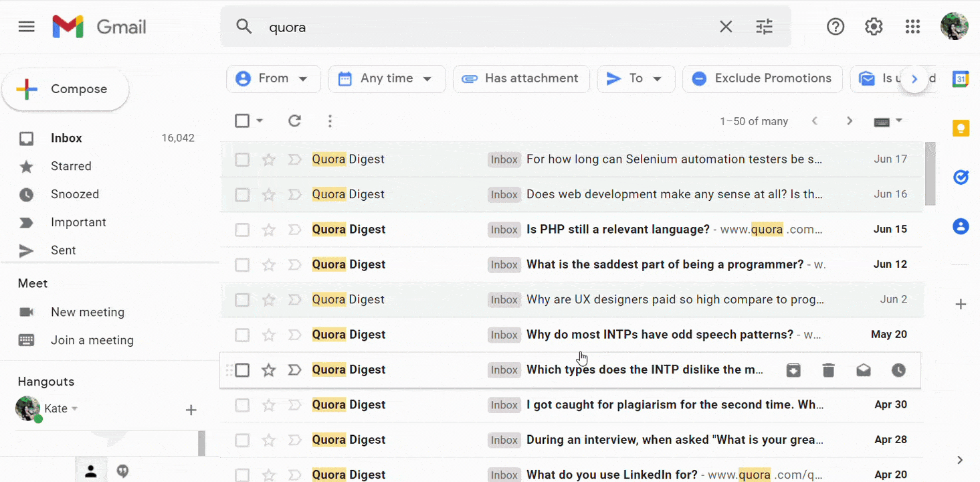Open the Sent folder
This screenshot has width=980, height=482.
(x=64, y=250)
